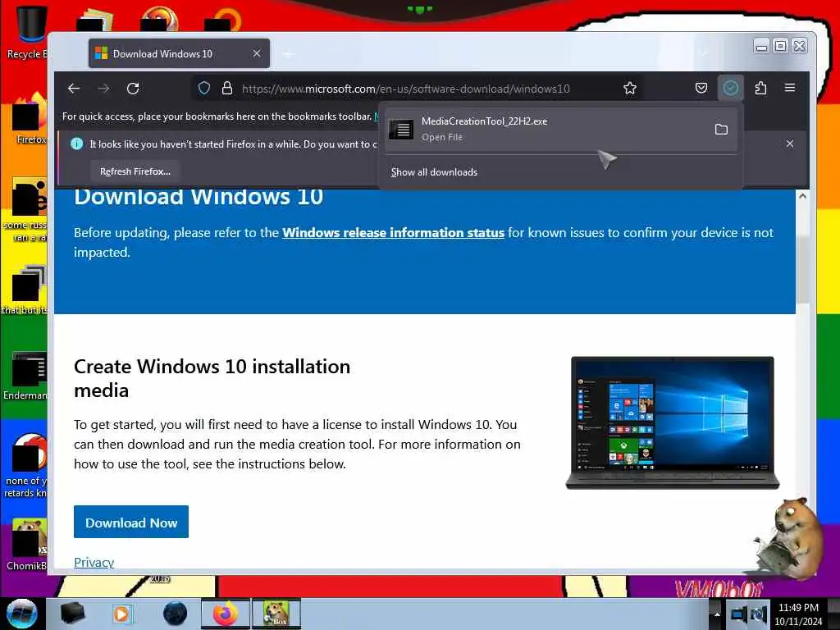Open Windows release information status link
840x630 pixels.
pyautogui.click(x=393, y=232)
